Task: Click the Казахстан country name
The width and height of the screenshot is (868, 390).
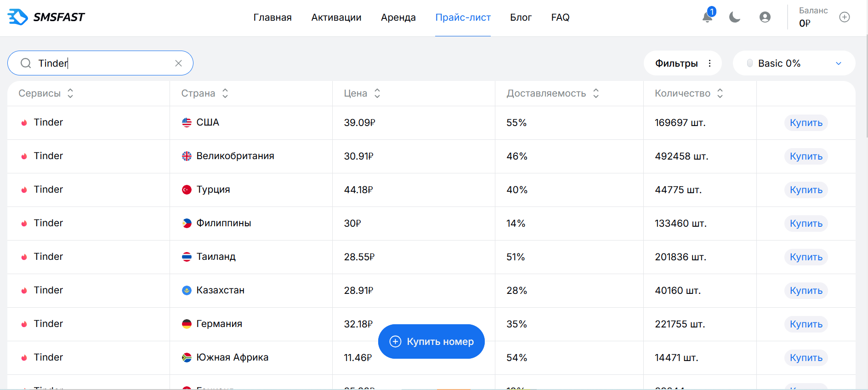Action: coord(221,290)
